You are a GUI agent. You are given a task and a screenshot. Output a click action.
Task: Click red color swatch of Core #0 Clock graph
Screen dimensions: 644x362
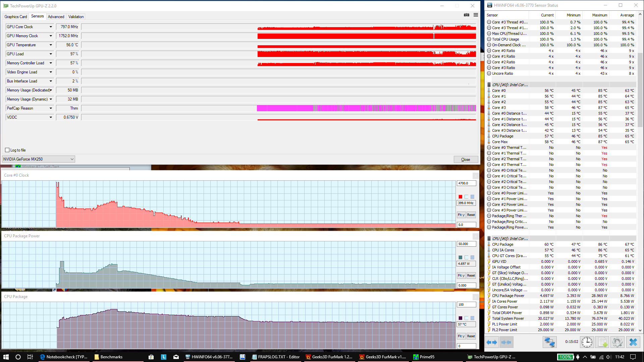(x=461, y=197)
